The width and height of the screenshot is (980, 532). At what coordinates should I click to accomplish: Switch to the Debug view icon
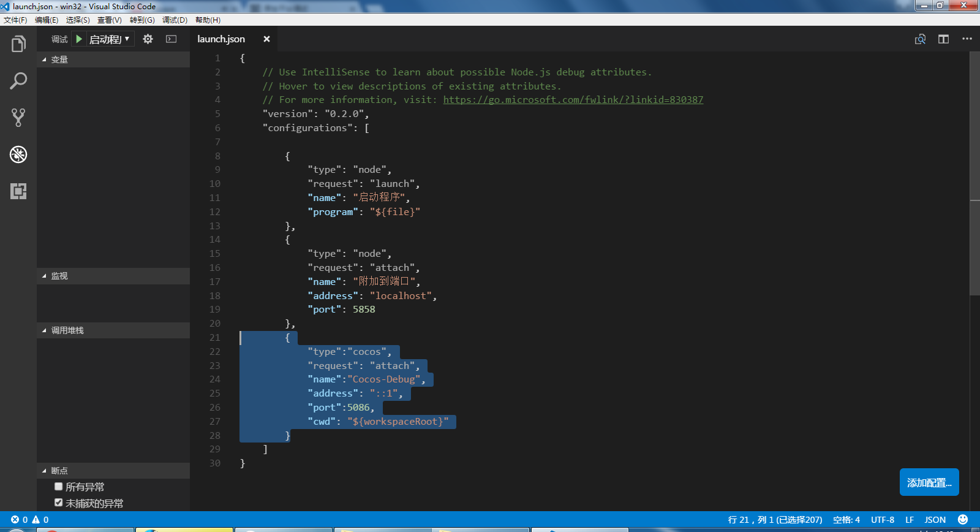(x=18, y=154)
